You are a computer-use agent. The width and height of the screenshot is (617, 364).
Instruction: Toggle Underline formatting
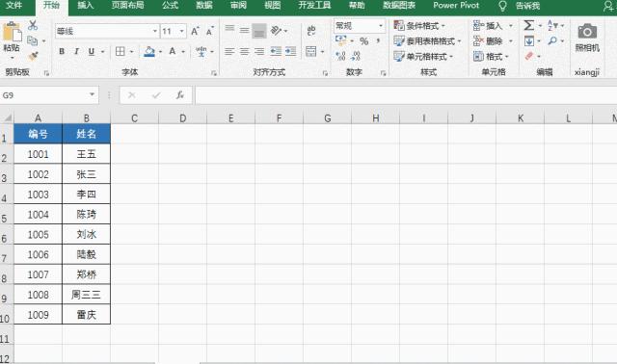coord(92,51)
